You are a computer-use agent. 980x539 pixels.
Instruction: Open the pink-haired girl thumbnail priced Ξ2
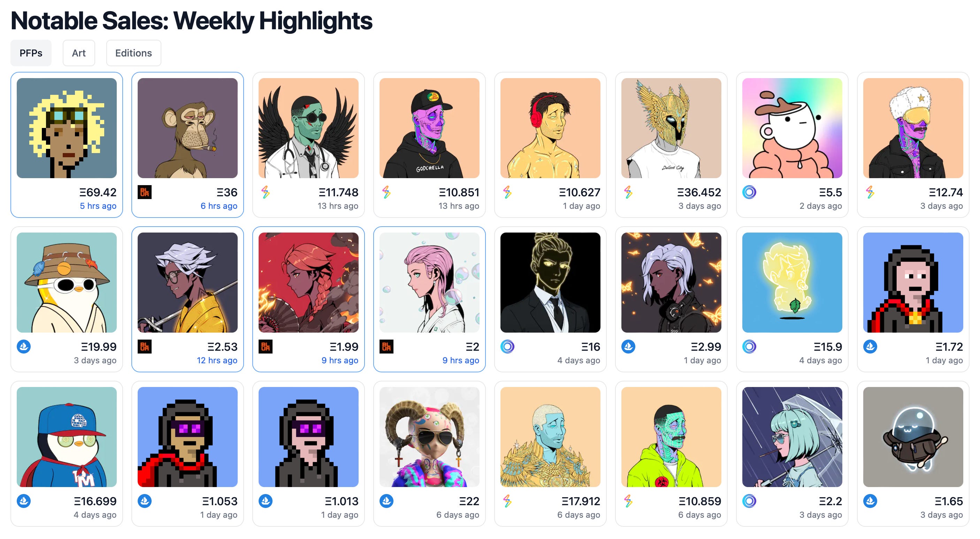click(x=429, y=283)
